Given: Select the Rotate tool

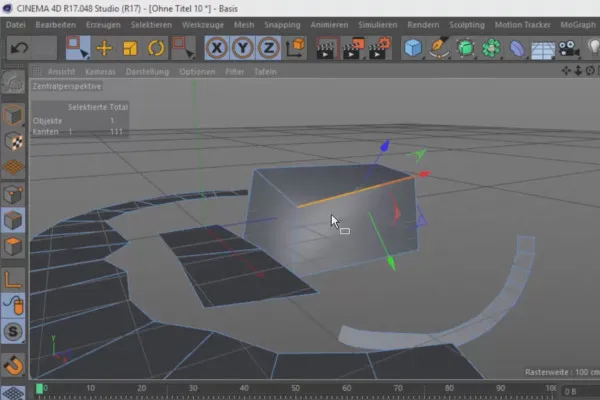Looking at the screenshot, I should click(156, 48).
